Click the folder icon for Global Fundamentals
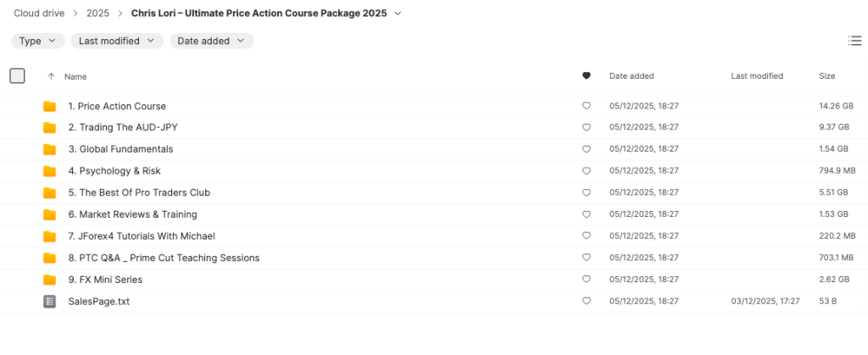The image size is (868, 355). (x=50, y=150)
